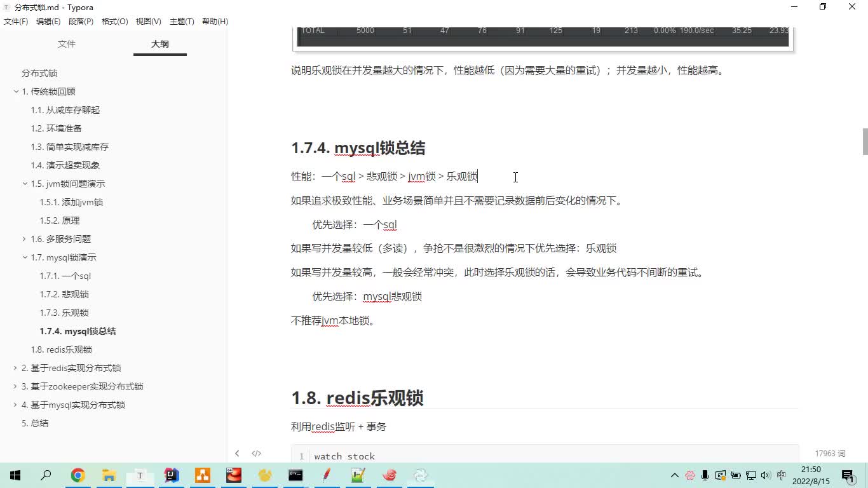Open the pale pinwheel app on taskbar
The width and height of the screenshot is (868, 488).
coord(421,475)
